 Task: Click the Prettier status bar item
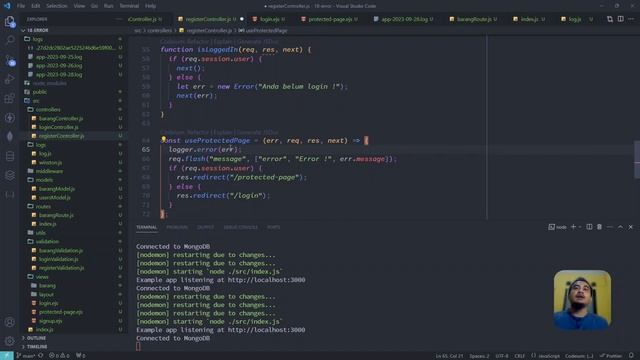pos(611,356)
